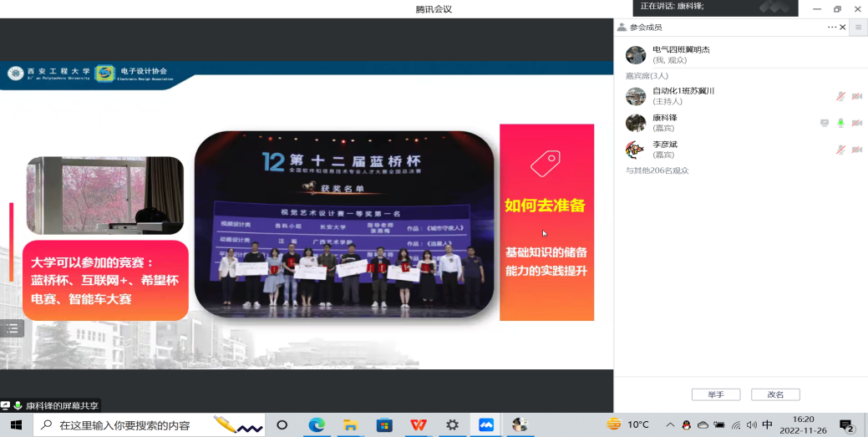
Task: Click the members icon next to 参会成员
Action: coord(622,27)
